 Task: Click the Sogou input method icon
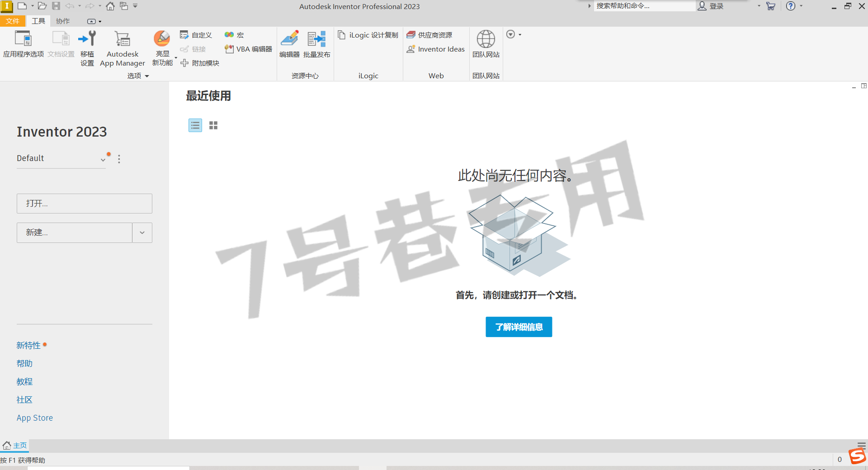pyautogui.click(x=858, y=456)
